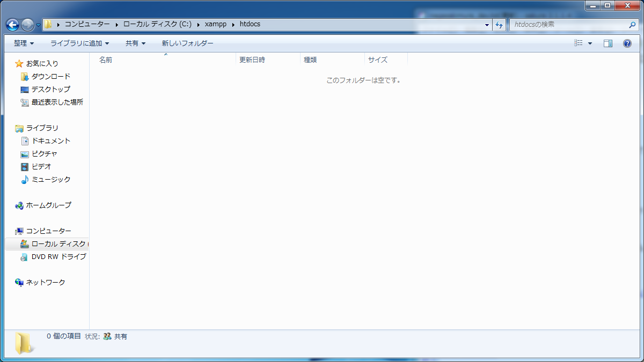Image resolution: width=644 pixels, height=362 pixels.
Task: Open ホームグループ in navigation pane
Action: tap(48, 205)
